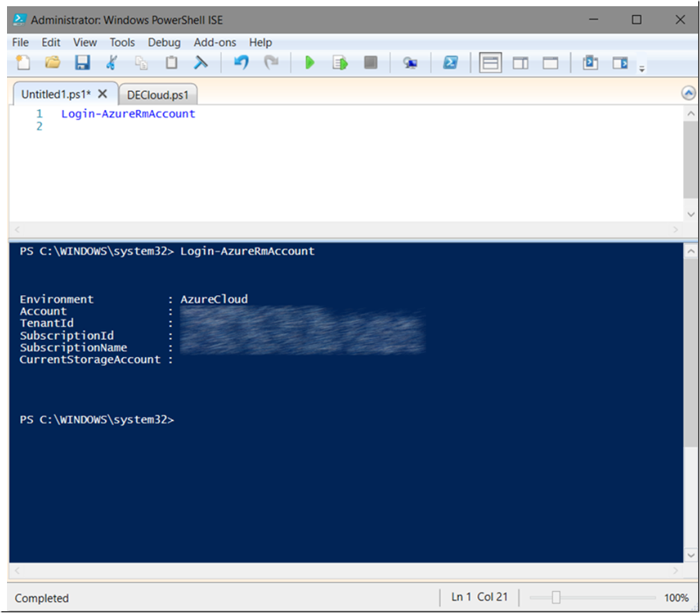Select the Untitled1.ps1 tab

[x=55, y=94]
